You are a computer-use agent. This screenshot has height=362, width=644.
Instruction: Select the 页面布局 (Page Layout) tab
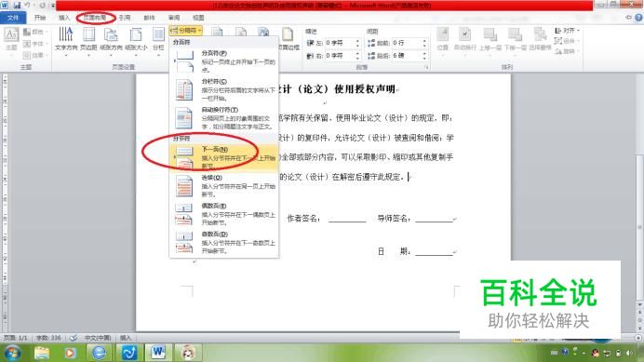[95, 18]
